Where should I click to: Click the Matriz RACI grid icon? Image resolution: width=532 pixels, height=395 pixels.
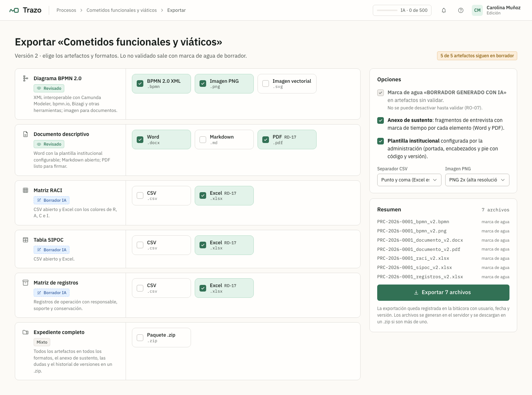pos(25,190)
